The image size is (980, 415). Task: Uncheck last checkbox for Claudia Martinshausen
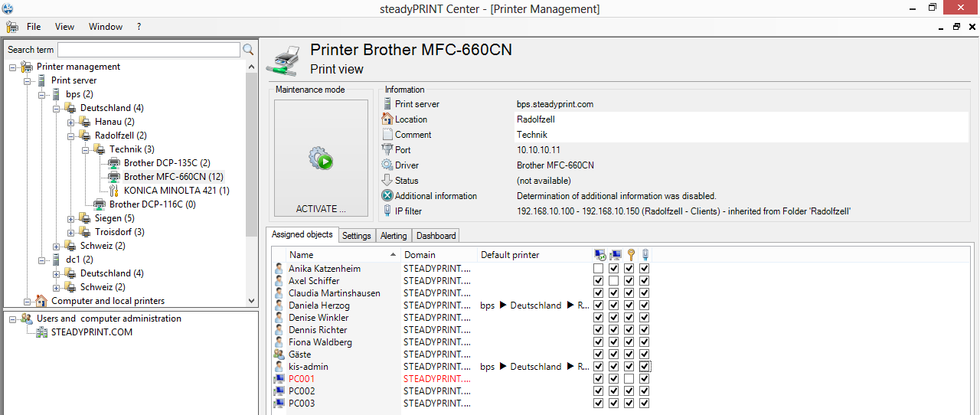click(645, 293)
